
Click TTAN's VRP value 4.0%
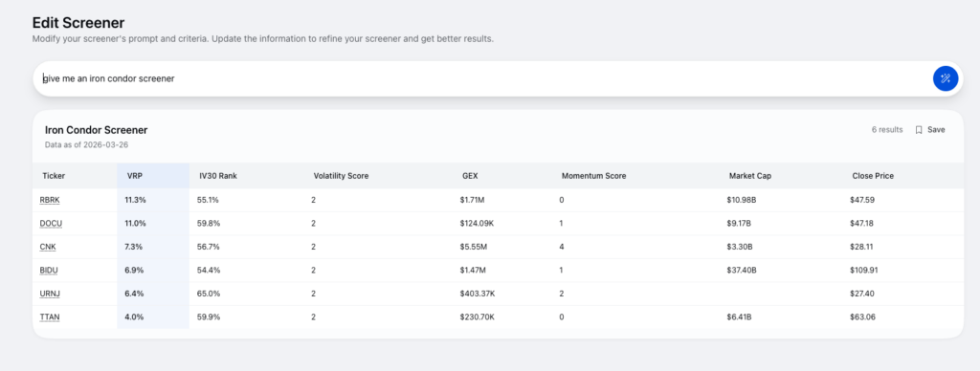[134, 317]
